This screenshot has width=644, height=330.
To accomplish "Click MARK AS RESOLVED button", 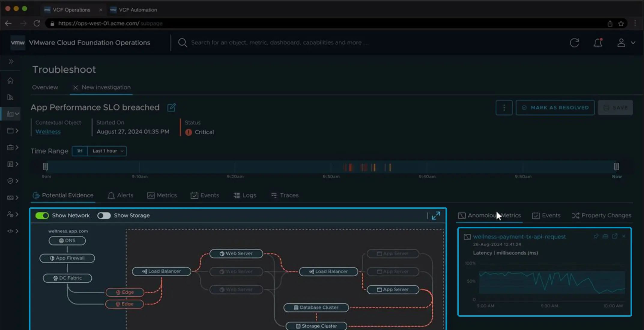I will tap(555, 107).
